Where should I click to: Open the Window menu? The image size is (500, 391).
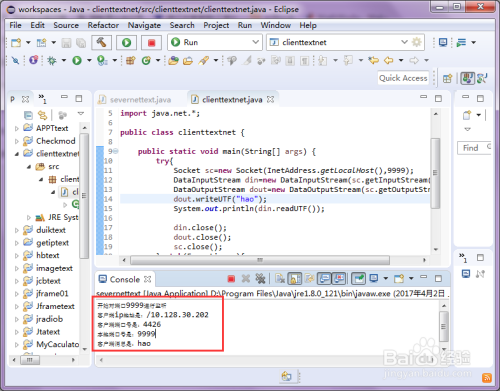(275, 25)
